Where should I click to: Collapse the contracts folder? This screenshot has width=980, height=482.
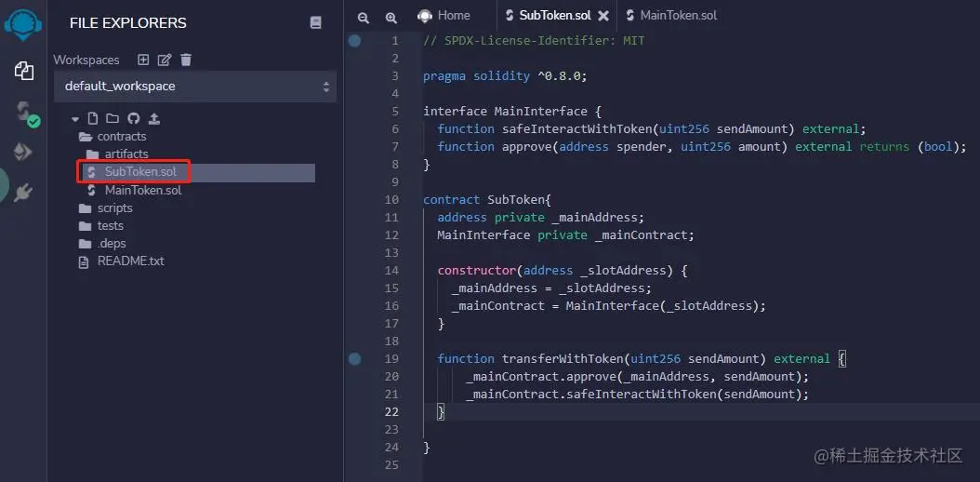click(113, 136)
